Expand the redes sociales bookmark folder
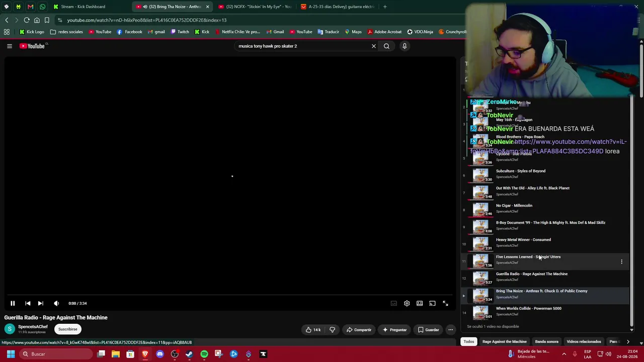 pos(66,32)
